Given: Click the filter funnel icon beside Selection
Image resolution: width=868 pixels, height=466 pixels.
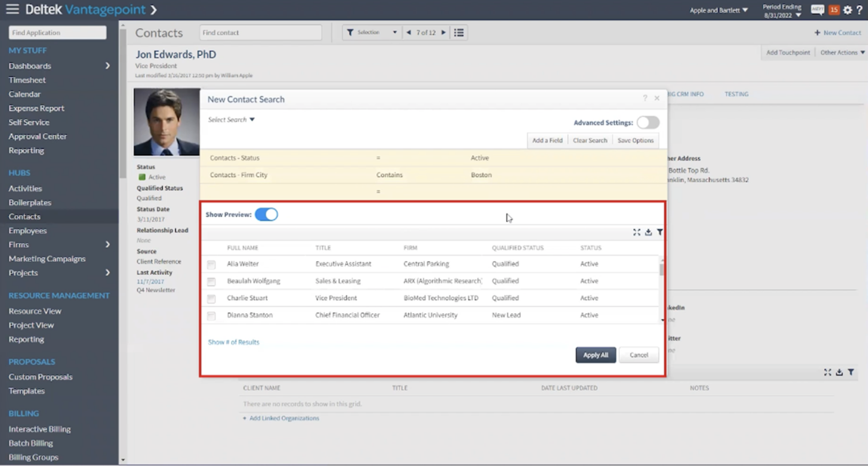Looking at the screenshot, I should 350,32.
